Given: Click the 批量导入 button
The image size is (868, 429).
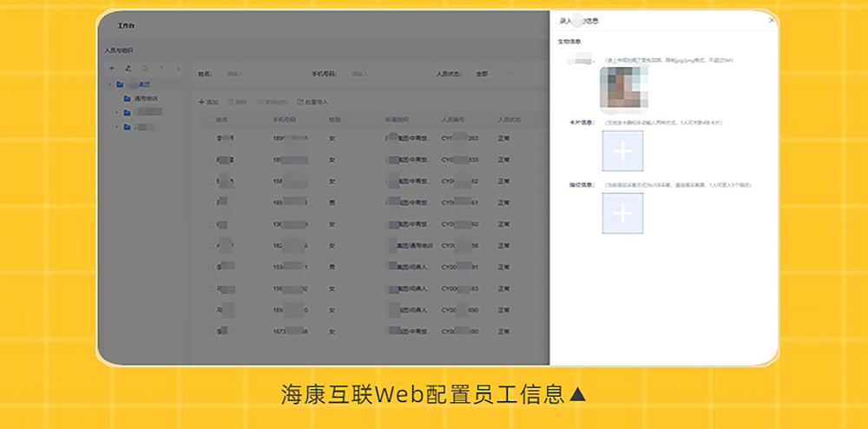Looking at the screenshot, I should point(312,102).
